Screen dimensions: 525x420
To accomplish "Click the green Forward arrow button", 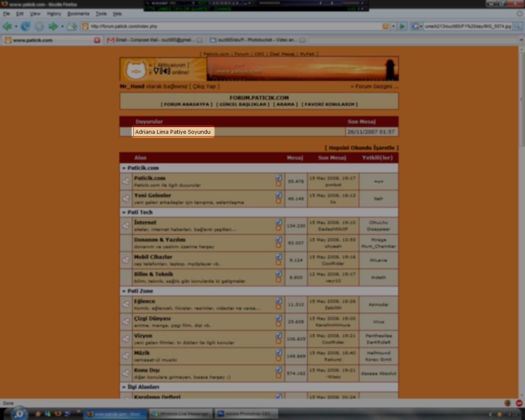I will pyautogui.click(x=52, y=27).
